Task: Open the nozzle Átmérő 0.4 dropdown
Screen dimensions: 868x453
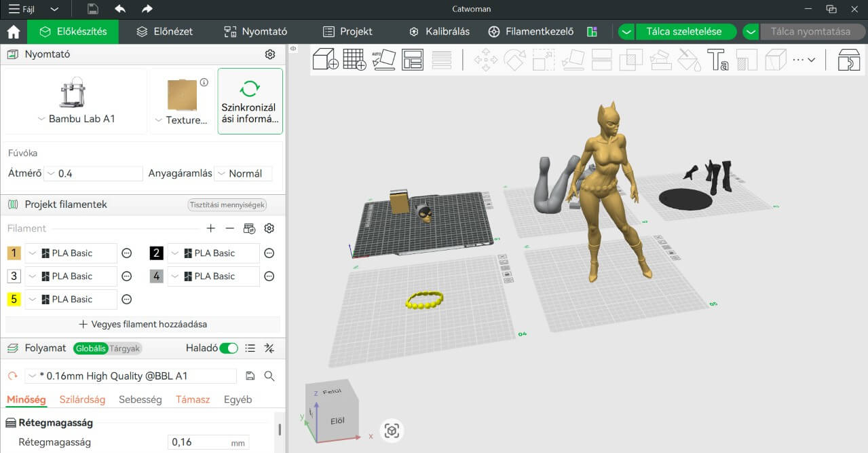Action: [94, 173]
